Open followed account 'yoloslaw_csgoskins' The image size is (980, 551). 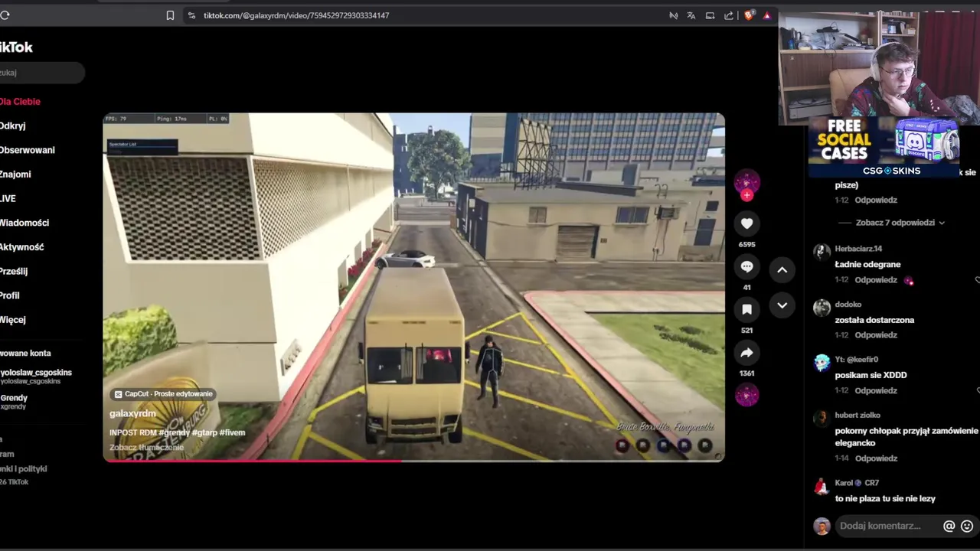point(36,377)
